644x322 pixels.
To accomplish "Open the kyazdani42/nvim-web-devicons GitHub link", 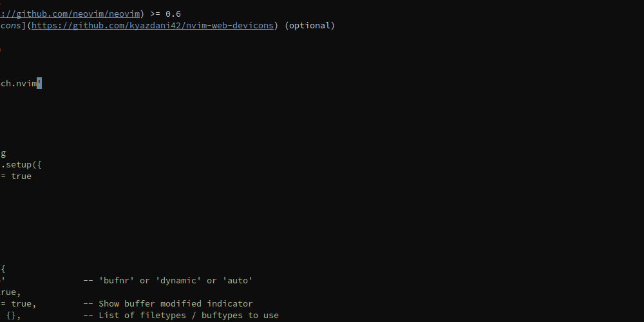I will click(153, 26).
